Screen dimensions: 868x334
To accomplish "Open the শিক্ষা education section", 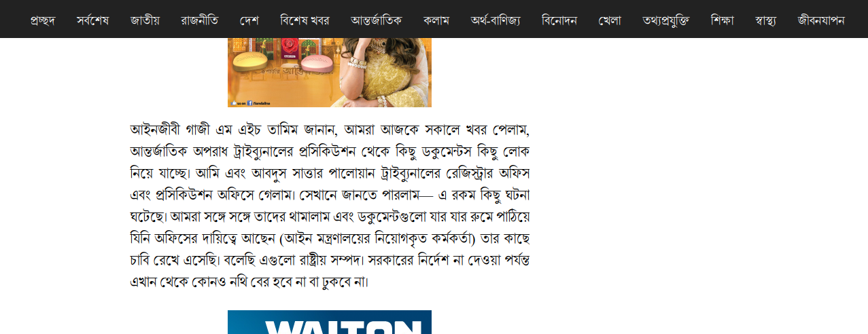I will click(722, 20).
